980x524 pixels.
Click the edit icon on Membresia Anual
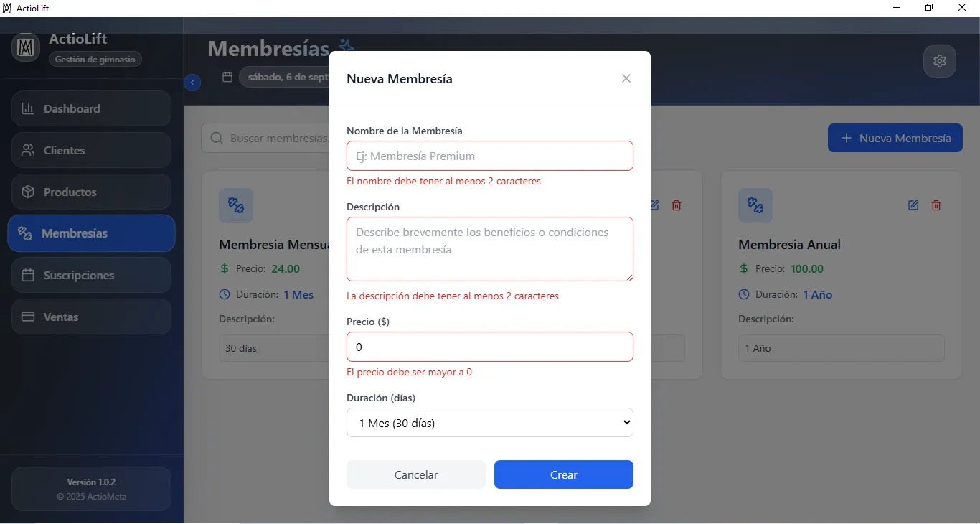click(913, 205)
